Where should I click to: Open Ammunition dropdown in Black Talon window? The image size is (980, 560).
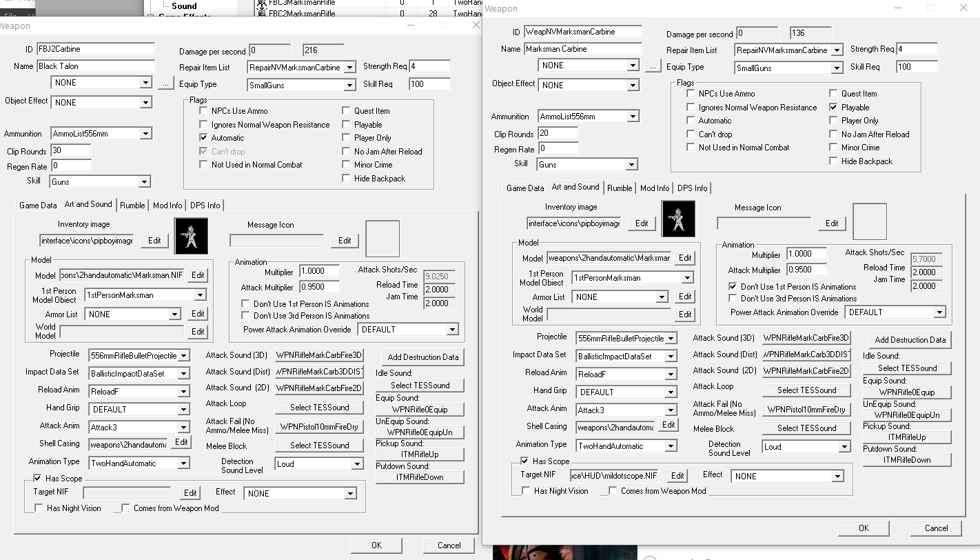click(x=145, y=134)
